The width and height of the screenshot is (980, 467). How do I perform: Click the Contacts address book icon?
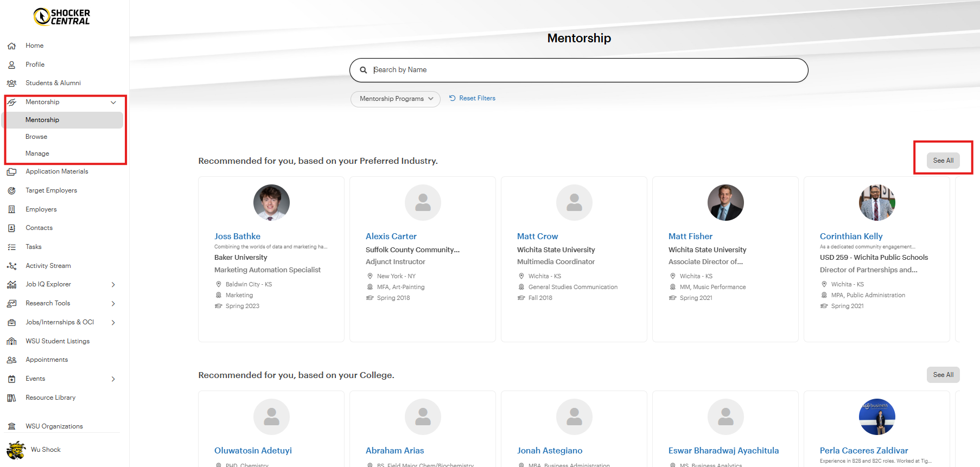(11, 228)
